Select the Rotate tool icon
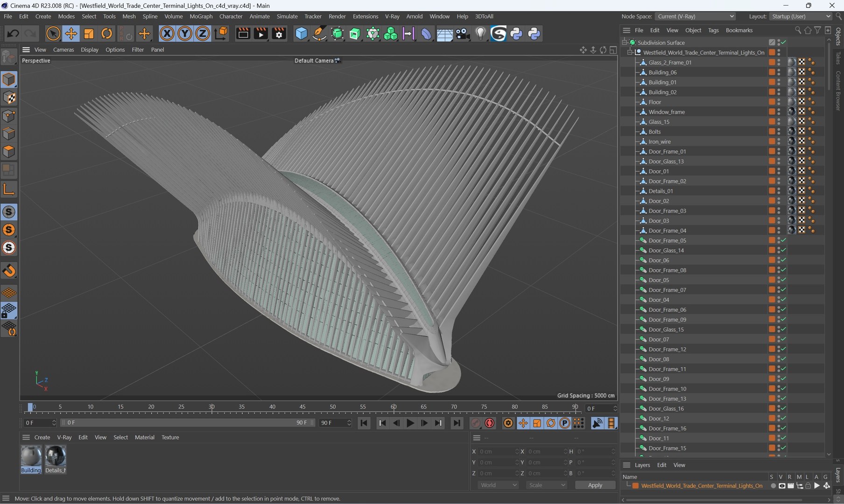Screen dimensions: 844x504 (x=107, y=33)
